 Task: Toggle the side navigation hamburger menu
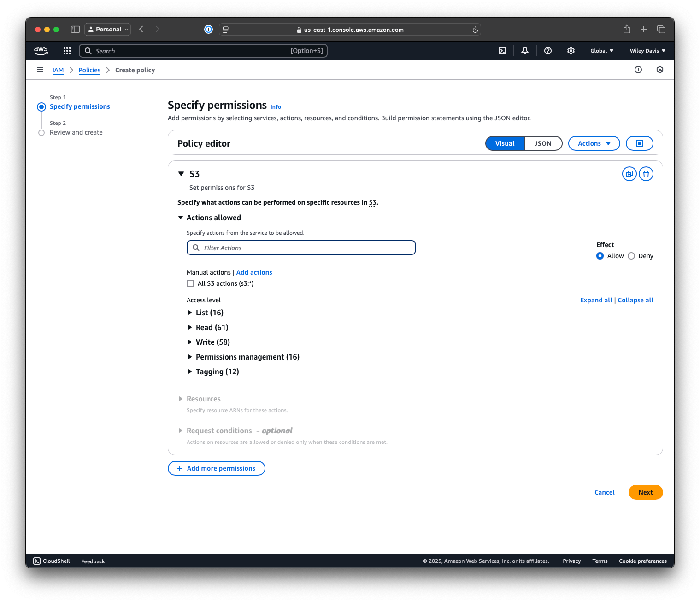(x=40, y=70)
